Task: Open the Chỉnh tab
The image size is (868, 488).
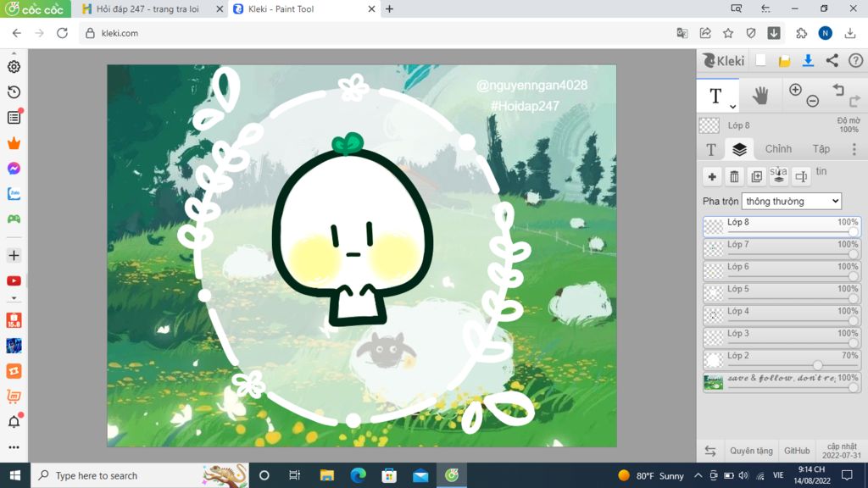Action: tap(778, 149)
